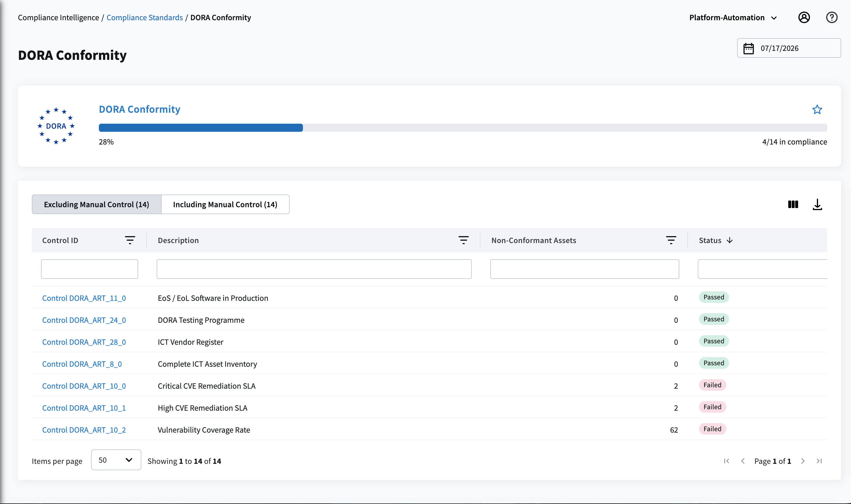This screenshot has height=504, width=851.
Task: Click 'Page 1 of 1' indicator
Action: [773, 461]
